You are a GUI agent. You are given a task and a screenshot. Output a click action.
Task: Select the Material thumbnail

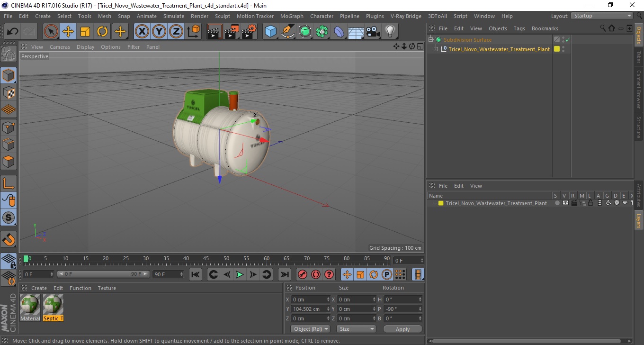click(x=30, y=308)
